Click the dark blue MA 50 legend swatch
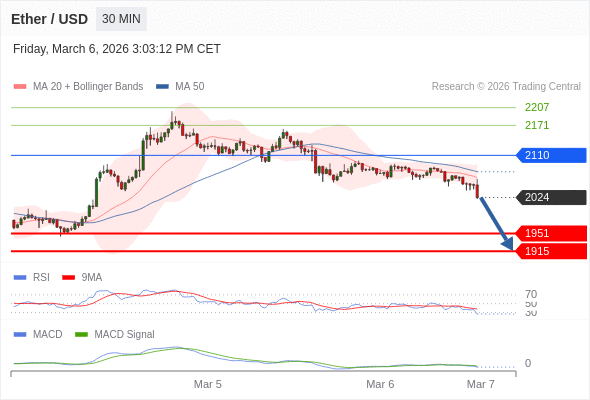This screenshot has width=590, height=400. (x=162, y=87)
